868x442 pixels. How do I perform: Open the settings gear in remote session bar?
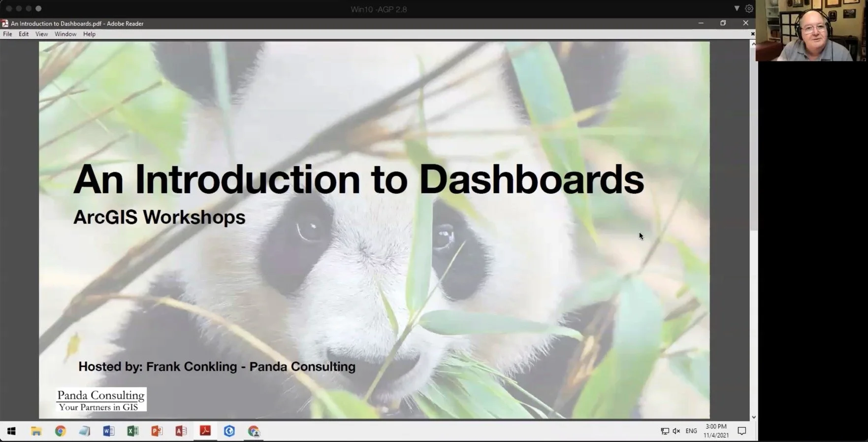coord(749,8)
